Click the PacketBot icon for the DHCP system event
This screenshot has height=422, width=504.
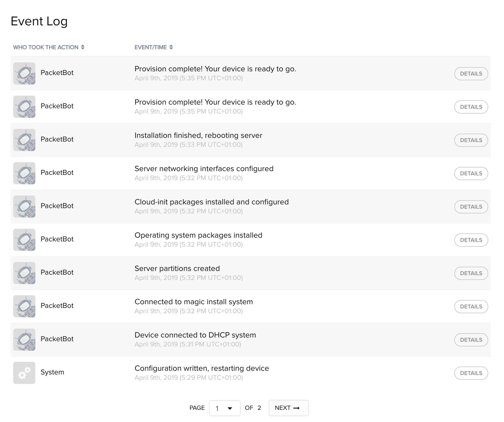click(x=24, y=340)
